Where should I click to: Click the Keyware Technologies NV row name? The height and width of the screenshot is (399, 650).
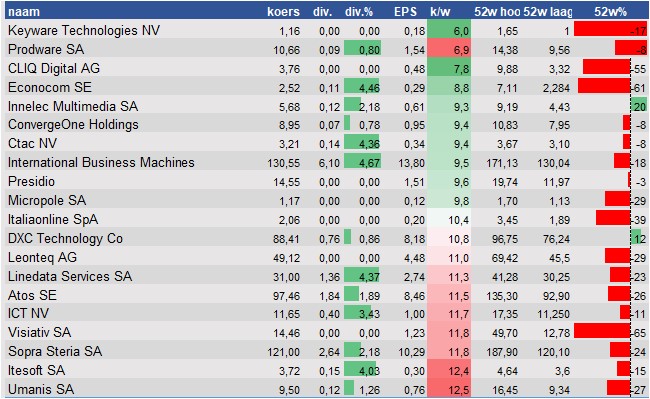pos(84,30)
